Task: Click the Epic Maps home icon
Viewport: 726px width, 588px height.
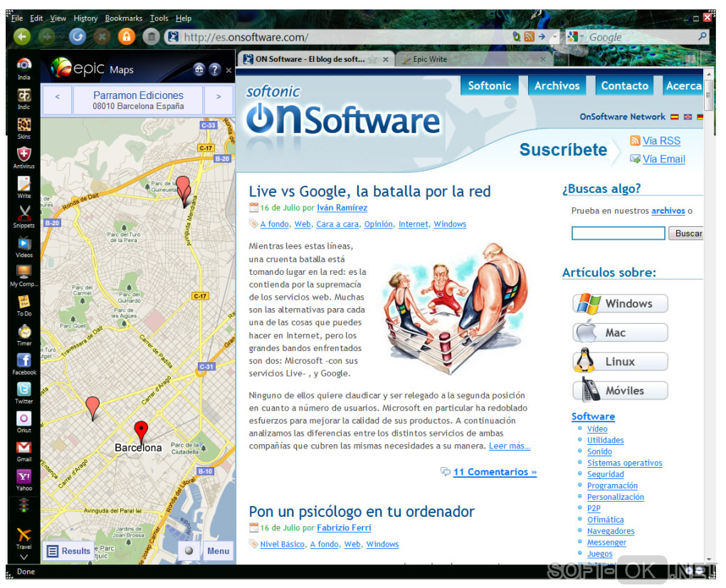Action: click(x=199, y=70)
